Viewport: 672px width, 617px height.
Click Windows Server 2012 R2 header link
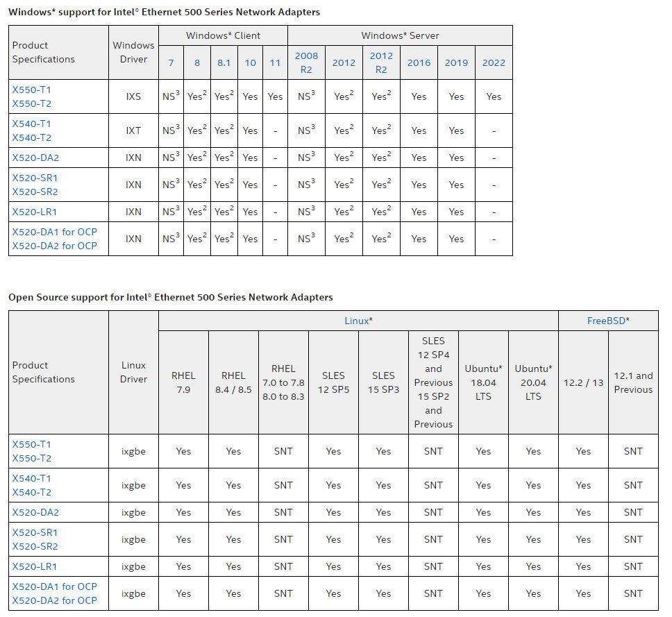381,62
